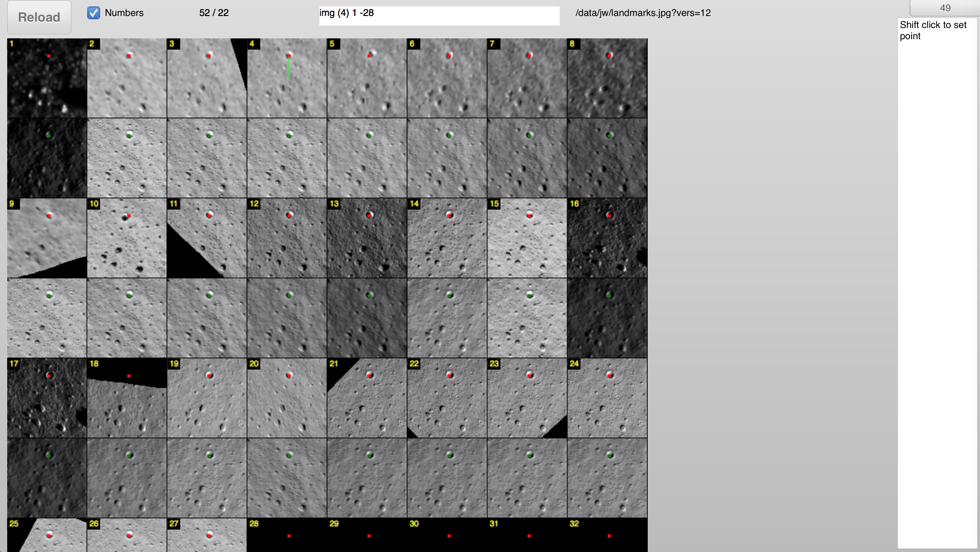Click the black thumbnail numbered 32
The image size is (980, 552).
point(607,536)
